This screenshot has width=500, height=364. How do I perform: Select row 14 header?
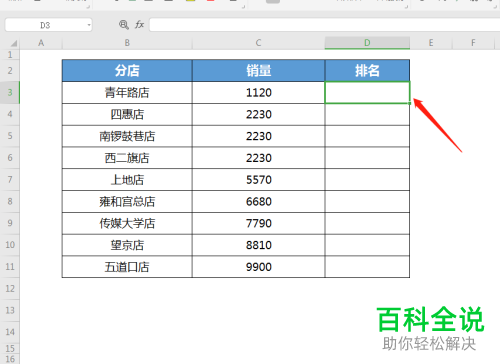(x=10, y=332)
